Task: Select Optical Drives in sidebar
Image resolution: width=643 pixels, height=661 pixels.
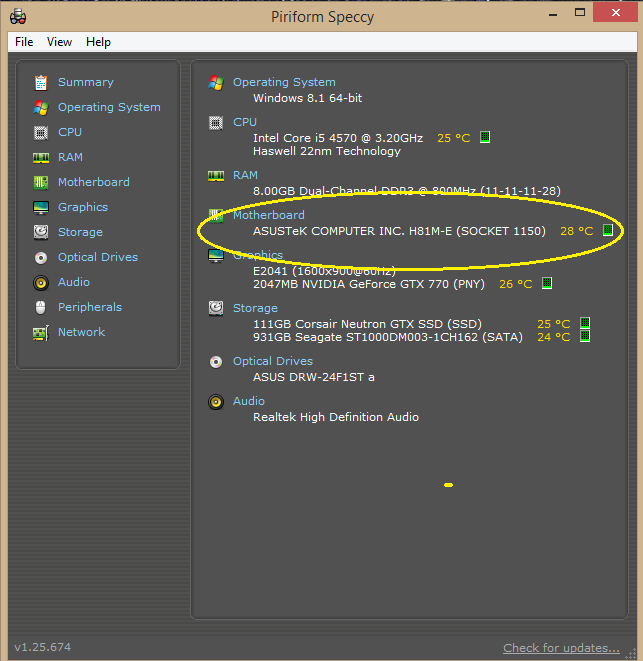Action: pos(98,257)
